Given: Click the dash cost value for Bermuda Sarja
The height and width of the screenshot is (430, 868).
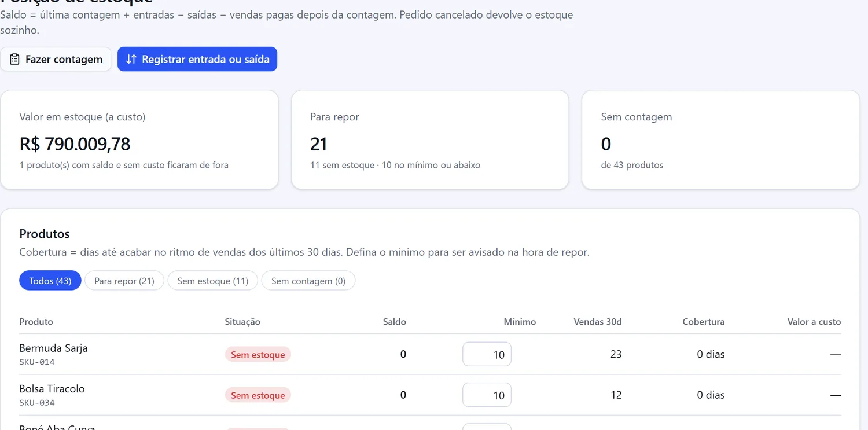Looking at the screenshot, I should click(x=836, y=354).
